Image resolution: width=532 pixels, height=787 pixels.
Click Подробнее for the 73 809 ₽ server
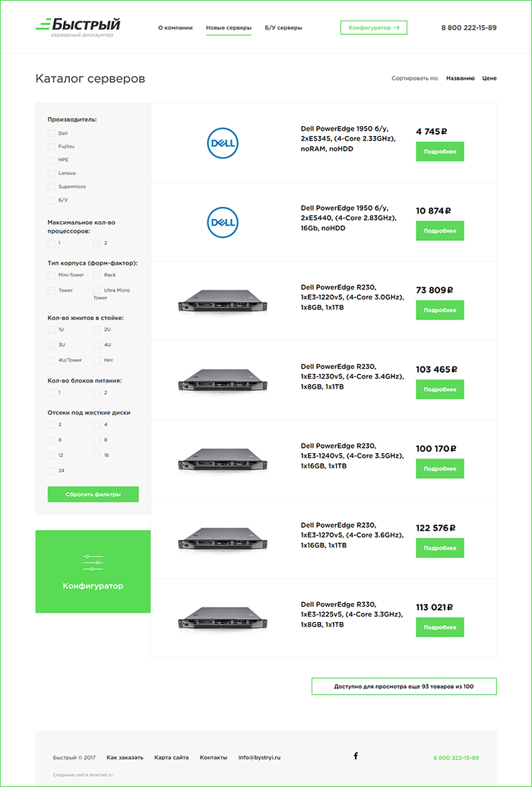(440, 310)
